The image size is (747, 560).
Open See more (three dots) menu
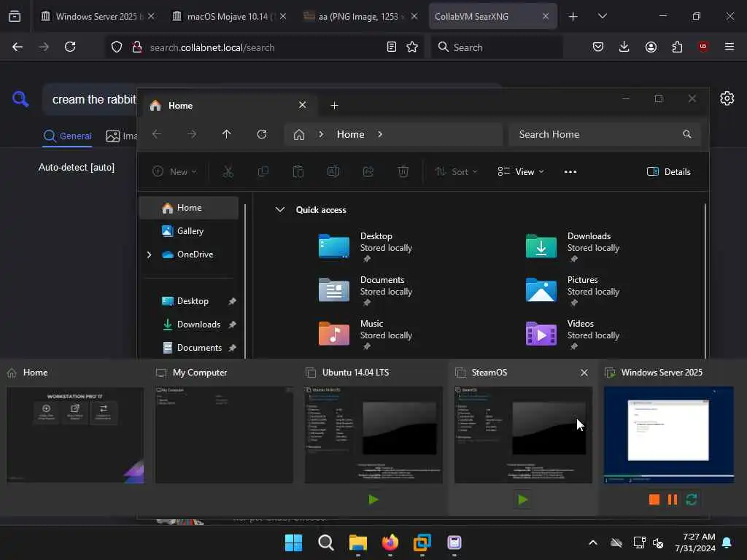(570, 172)
